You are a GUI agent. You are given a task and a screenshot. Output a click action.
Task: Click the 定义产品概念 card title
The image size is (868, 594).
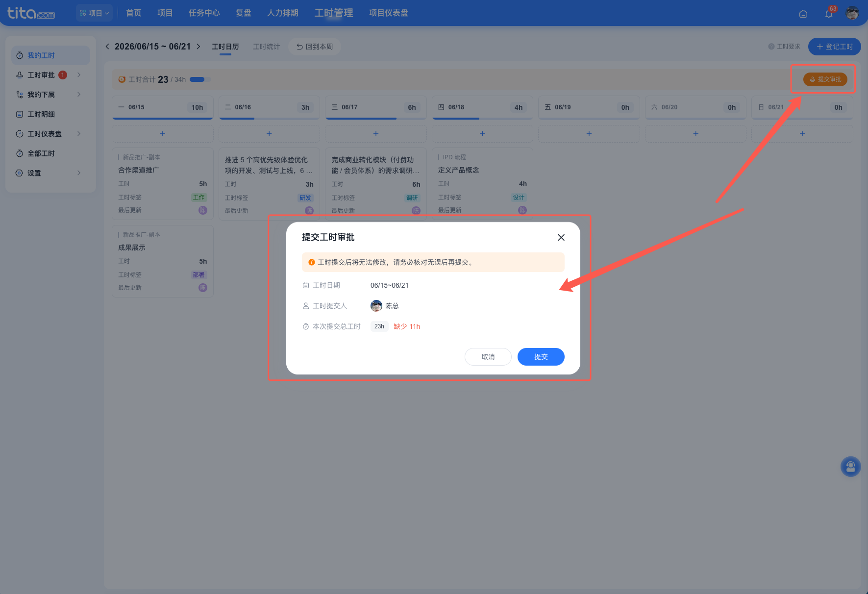click(459, 170)
